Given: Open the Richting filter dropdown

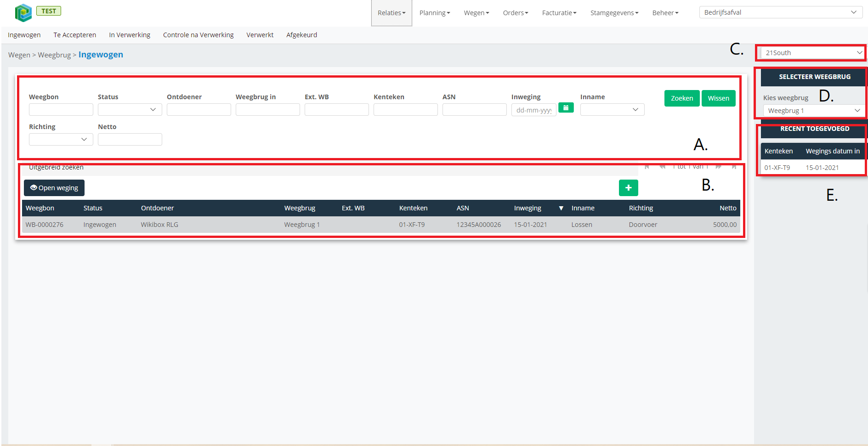Looking at the screenshot, I should point(61,139).
